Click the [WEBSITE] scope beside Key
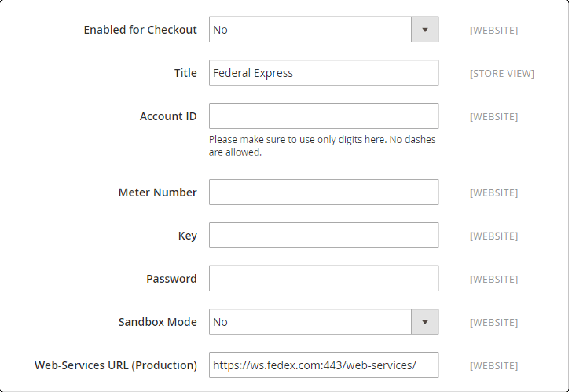This screenshot has height=392, width=569. pos(494,236)
